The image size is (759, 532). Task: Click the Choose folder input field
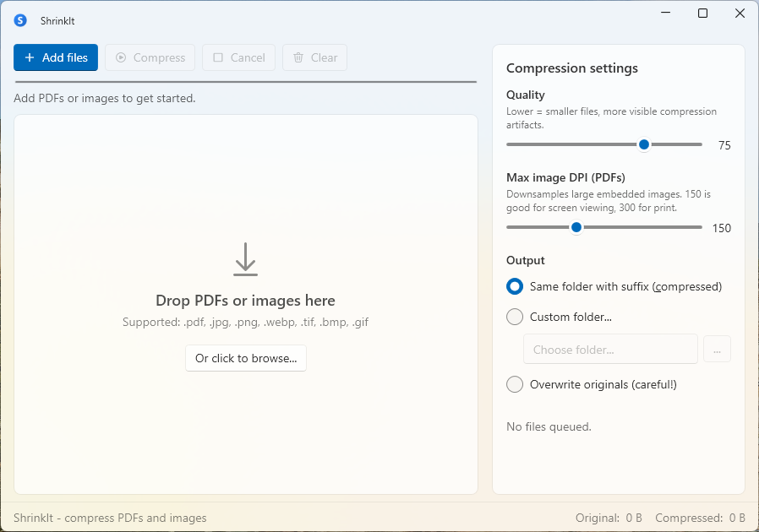coord(610,350)
